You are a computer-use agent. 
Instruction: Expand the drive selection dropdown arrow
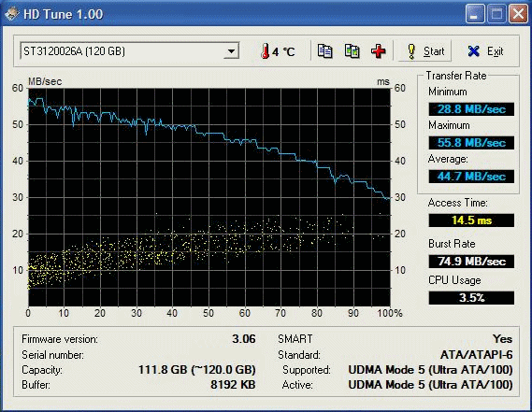pyautogui.click(x=231, y=51)
